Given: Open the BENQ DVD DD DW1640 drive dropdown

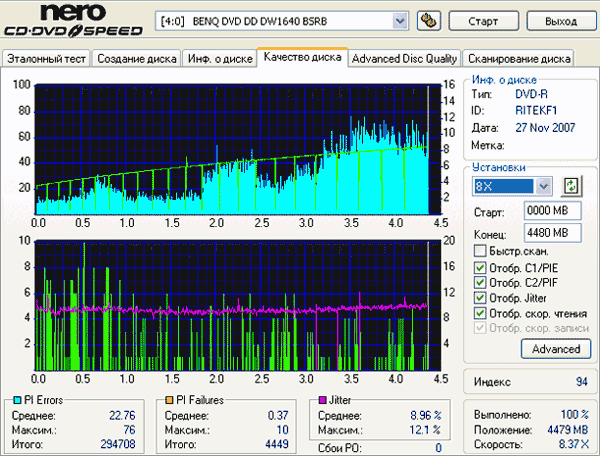Looking at the screenshot, I should (x=400, y=21).
